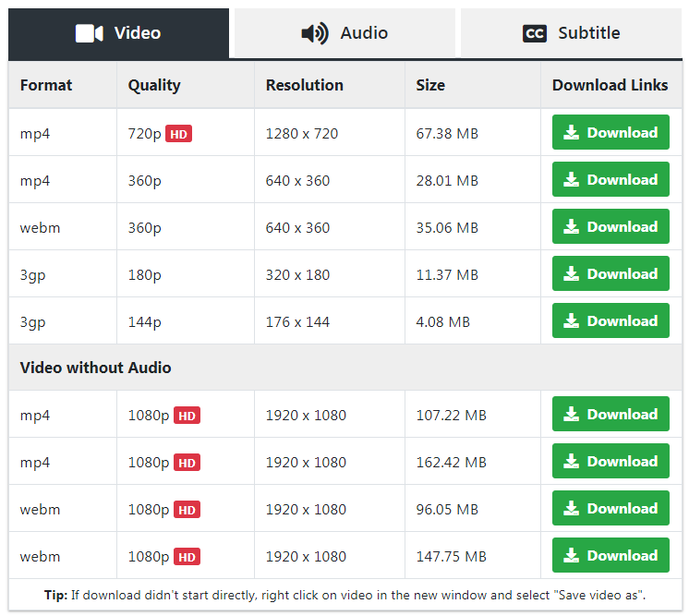Screen dimensions: 689x616
Task: Click the Video without Audio section heading
Action: [x=95, y=368]
